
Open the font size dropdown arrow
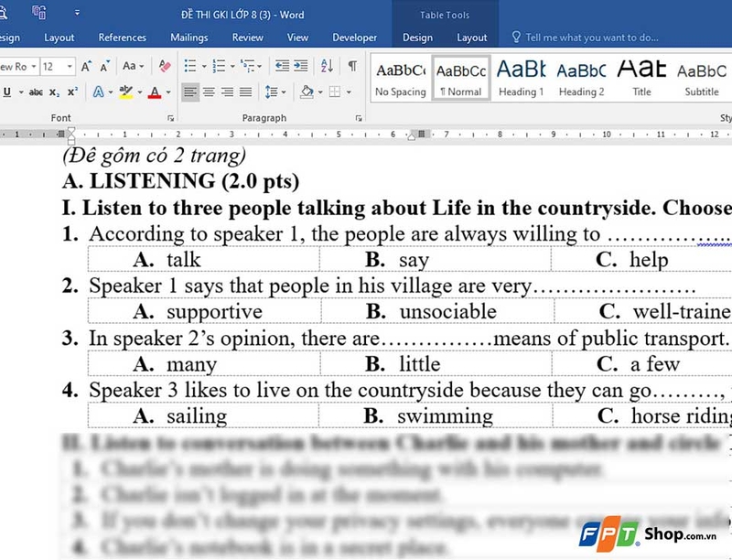(70, 67)
